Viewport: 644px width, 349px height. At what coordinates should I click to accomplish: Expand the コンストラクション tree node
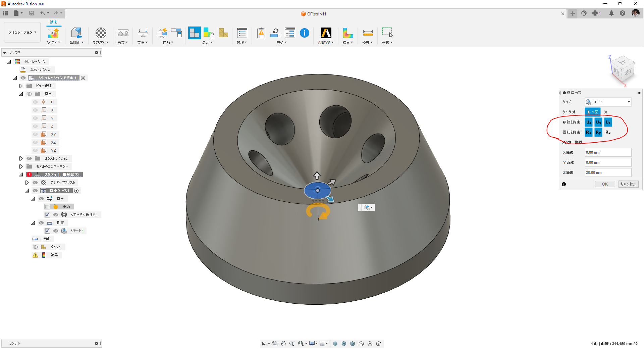(x=21, y=158)
